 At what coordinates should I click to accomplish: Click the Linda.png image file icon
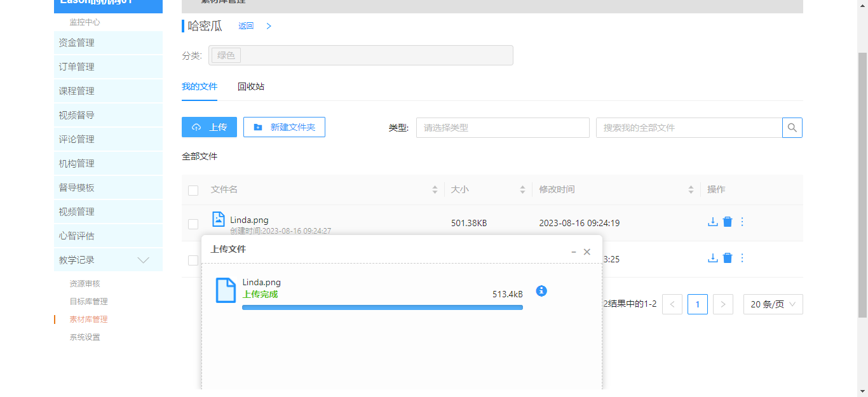point(218,219)
